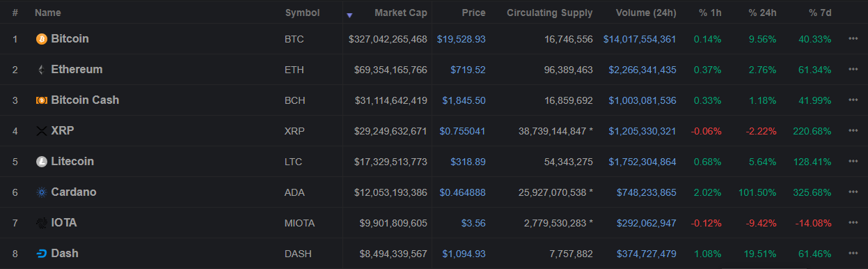Viewport: 868px width, 269px height.
Task: Open the ellipsis menu for Dash row
Action: [853, 254]
